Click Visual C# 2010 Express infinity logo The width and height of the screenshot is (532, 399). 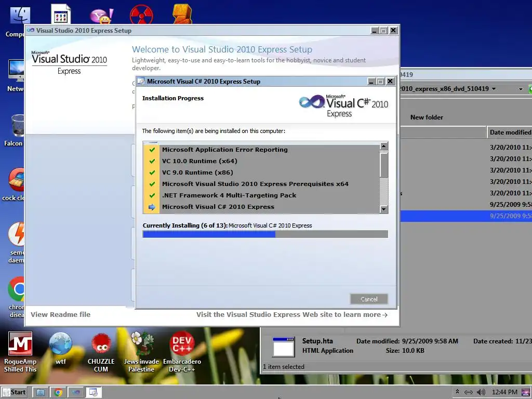[x=312, y=102]
